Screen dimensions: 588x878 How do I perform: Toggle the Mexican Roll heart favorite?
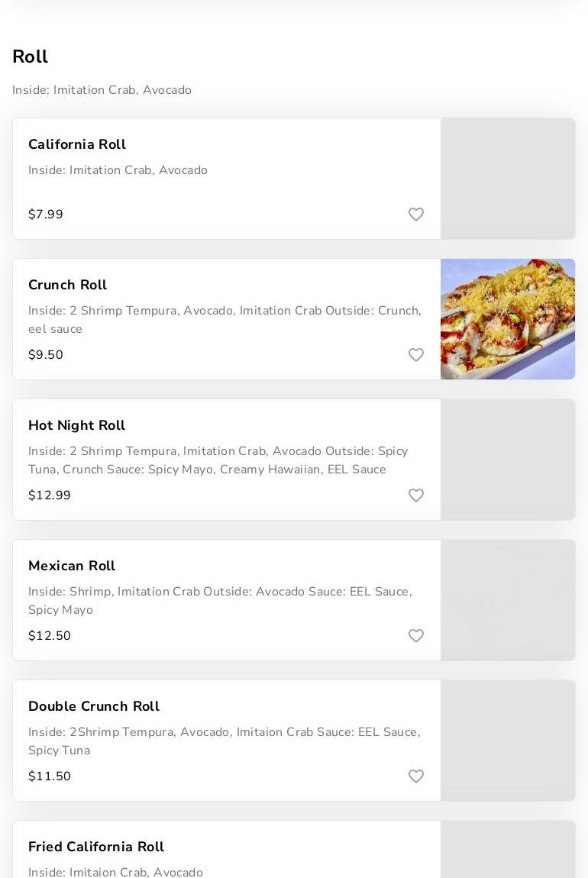[415, 635]
